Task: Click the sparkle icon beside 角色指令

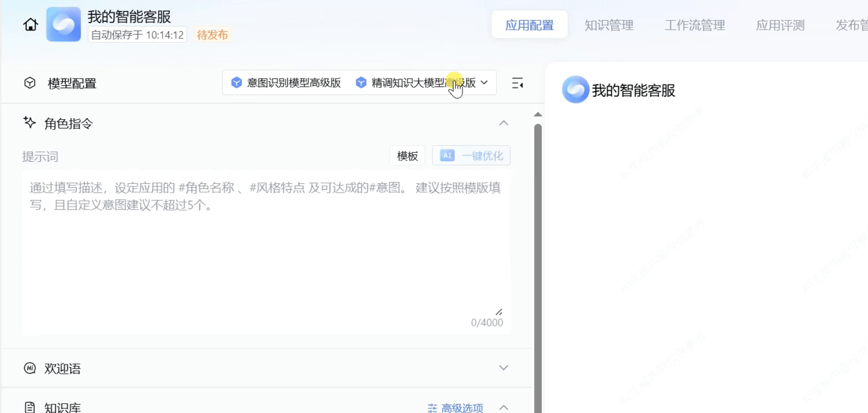Action: [x=29, y=123]
